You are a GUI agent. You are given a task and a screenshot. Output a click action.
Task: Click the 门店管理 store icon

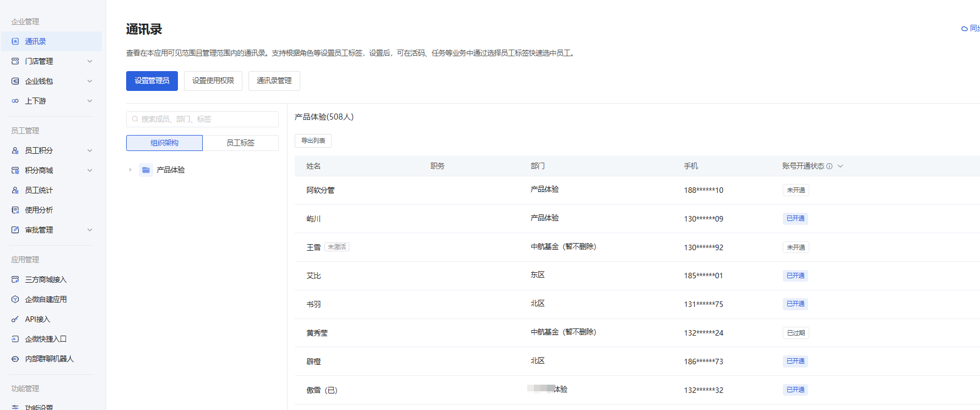(x=15, y=61)
